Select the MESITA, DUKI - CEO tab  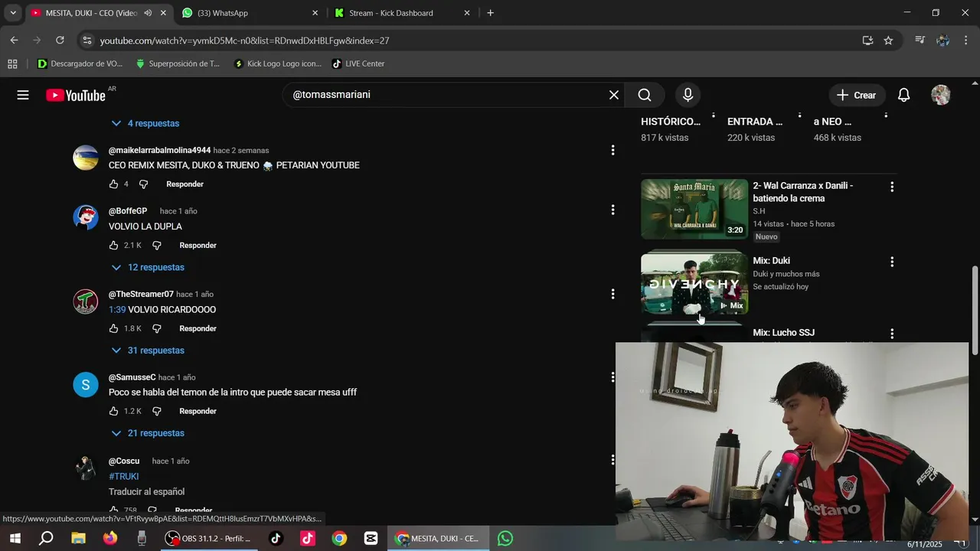90,13
